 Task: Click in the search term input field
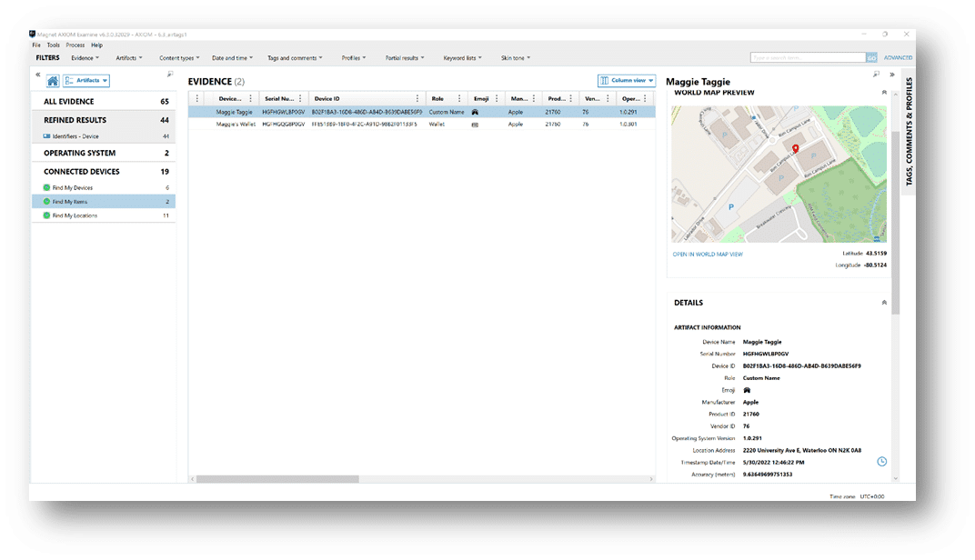point(808,58)
